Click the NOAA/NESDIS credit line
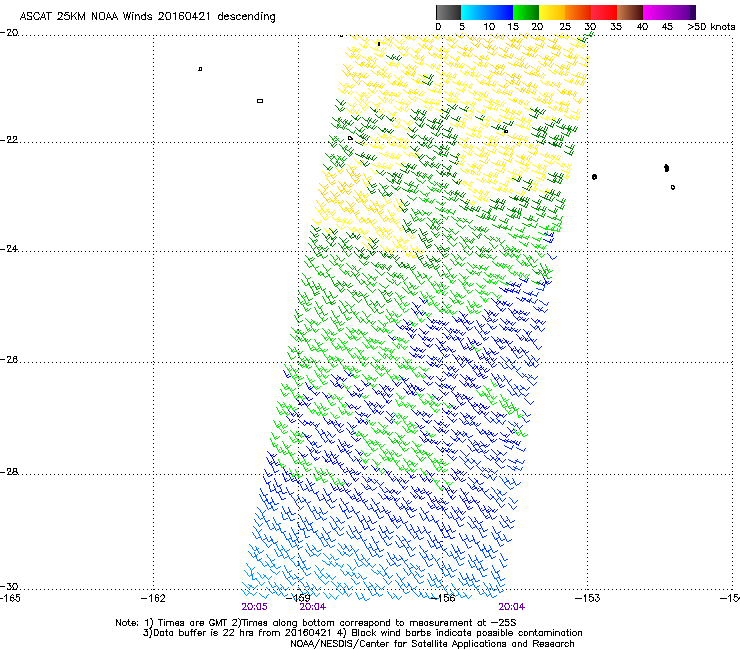This screenshot has width=740, height=650. coord(432,644)
